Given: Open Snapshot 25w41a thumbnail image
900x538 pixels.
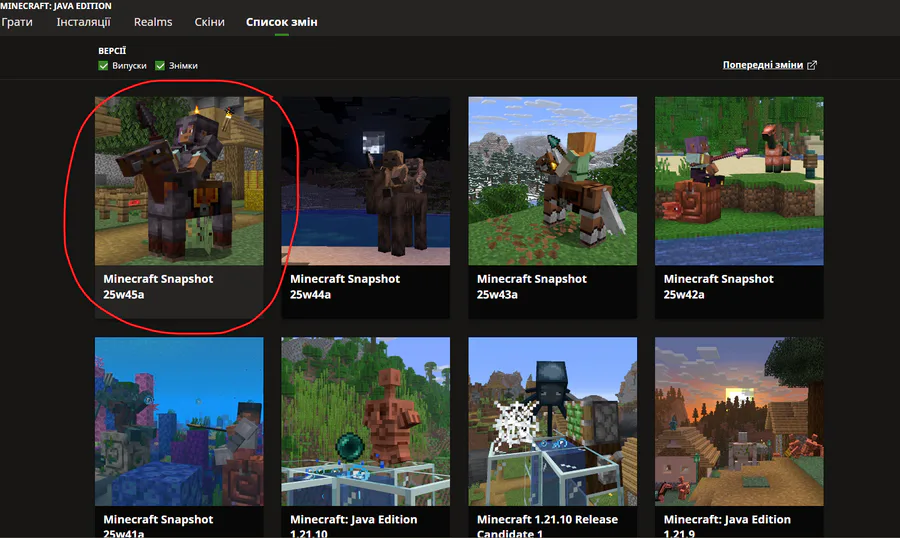Looking at the screenshot, I should coord(179,421).
